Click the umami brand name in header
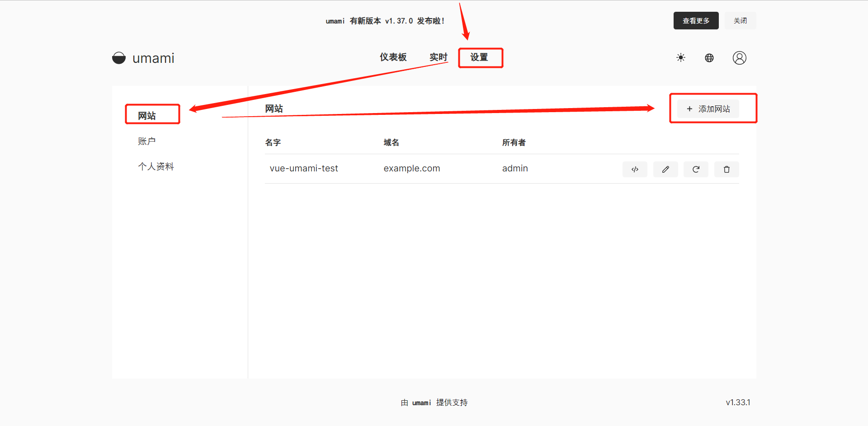 pyautogui.click(x=153, y=58)
